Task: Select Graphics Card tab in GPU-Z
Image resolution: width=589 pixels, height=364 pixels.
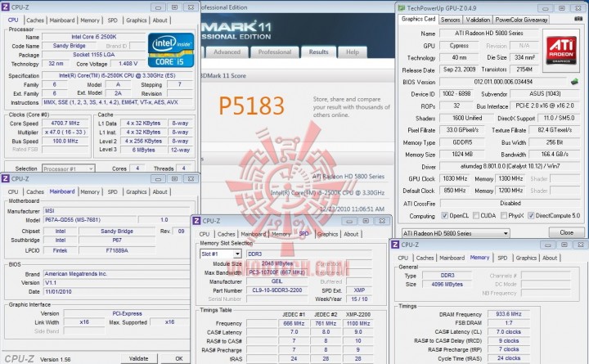Action: [x=418, y=19]
